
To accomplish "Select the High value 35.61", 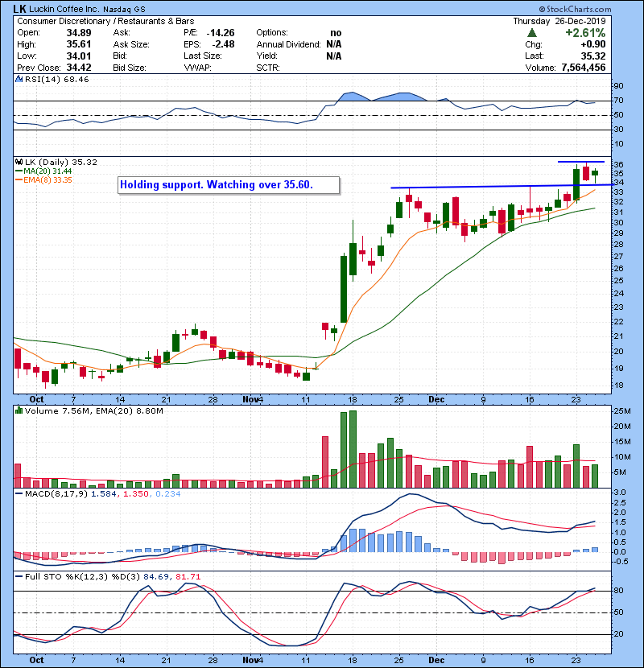I will [79, 44].
